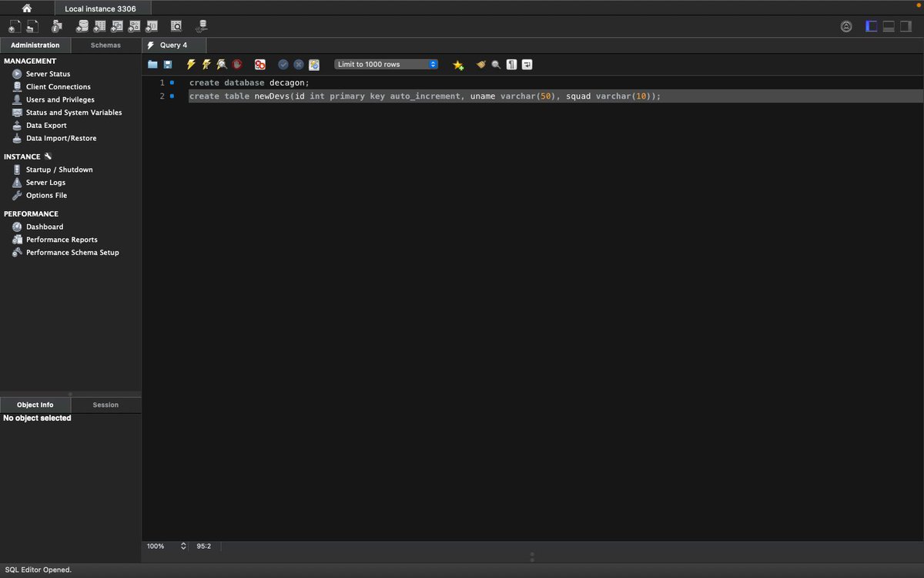
Task: Open the Limit to 1000 rows dropdown
Action: coord(385,65)
